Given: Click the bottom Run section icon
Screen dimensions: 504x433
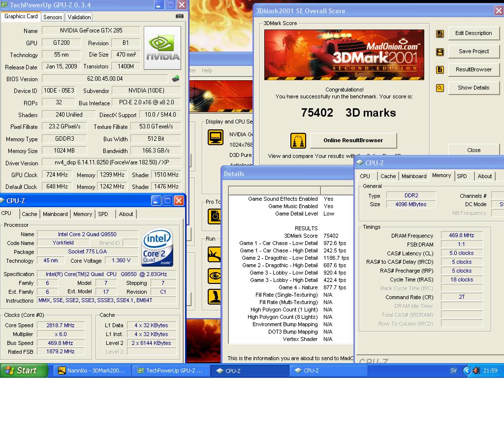Looking at the screenshot, I should (214, 297).
